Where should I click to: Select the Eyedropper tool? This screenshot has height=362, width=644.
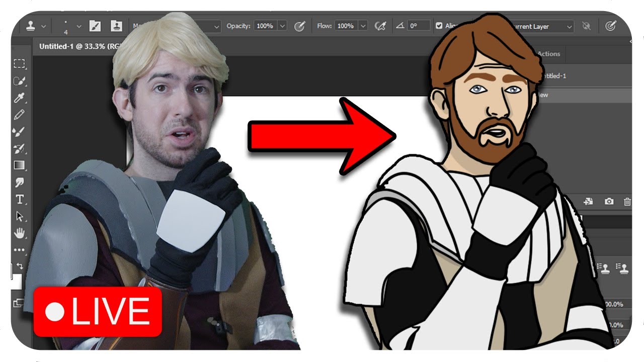point(19,98)
